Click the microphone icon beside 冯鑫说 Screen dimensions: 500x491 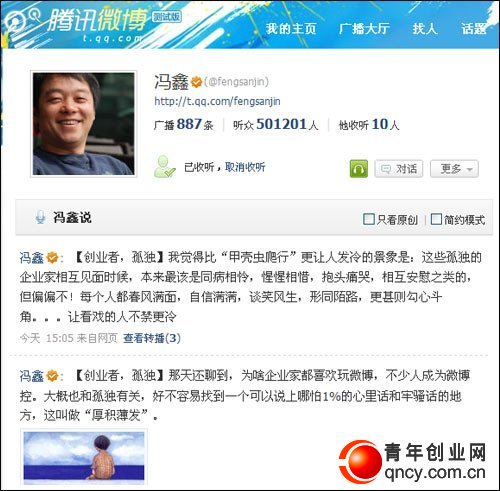(40, 217)
